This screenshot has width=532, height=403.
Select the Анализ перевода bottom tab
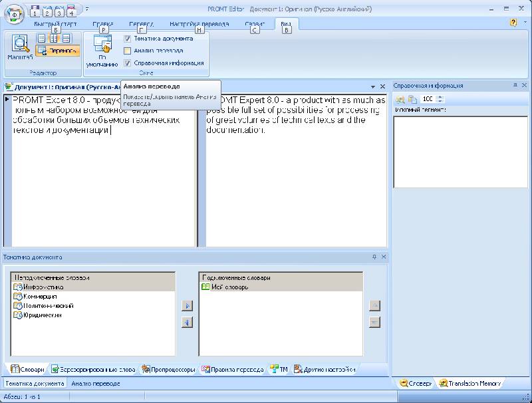point(96,384)
